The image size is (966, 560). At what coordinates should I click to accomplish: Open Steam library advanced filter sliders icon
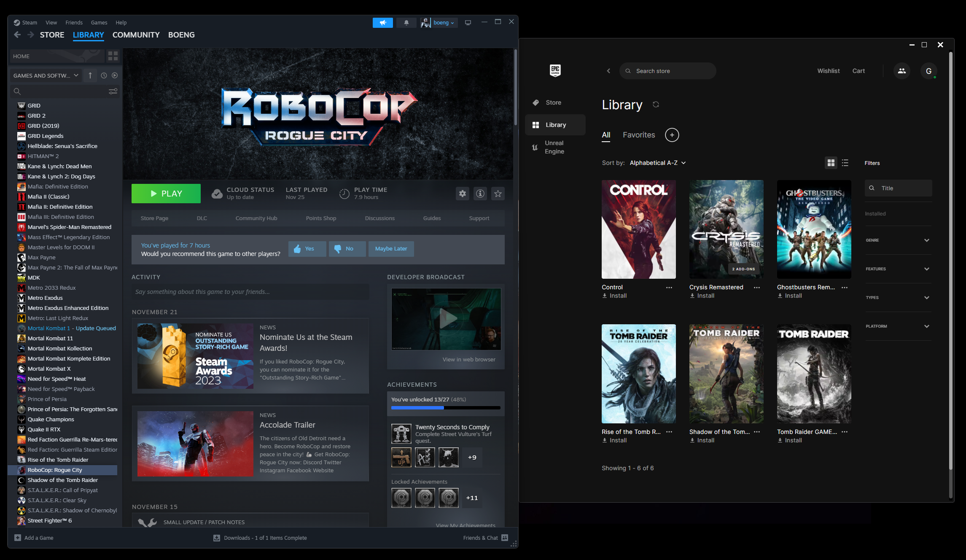(x=113, y=91)
